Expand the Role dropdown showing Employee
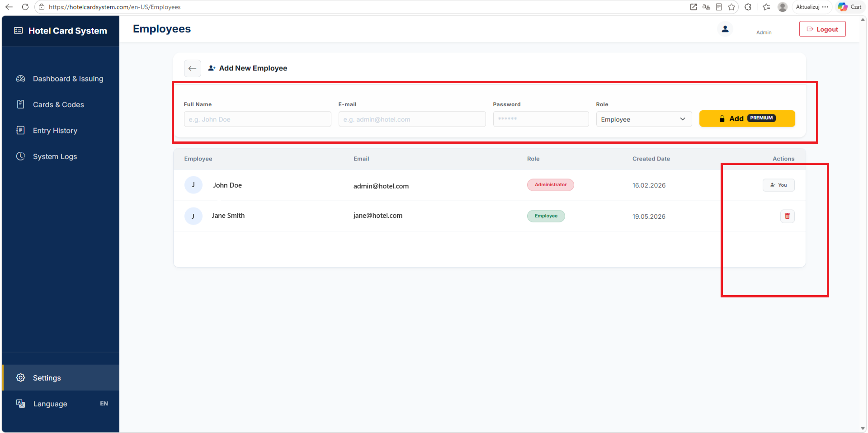This screenshot has width=868, height=433. [644, 119]
